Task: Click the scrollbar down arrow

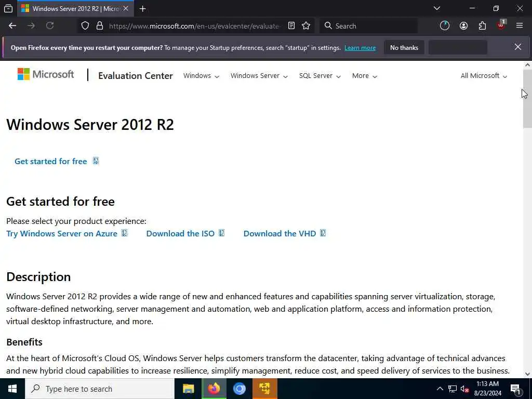Action: (527, 374)
